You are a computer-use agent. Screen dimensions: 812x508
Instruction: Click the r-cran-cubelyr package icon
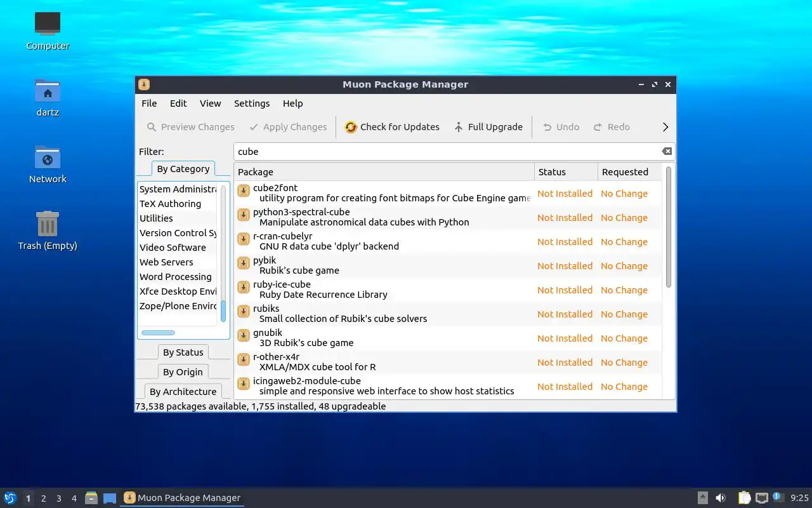coord(243,239)
